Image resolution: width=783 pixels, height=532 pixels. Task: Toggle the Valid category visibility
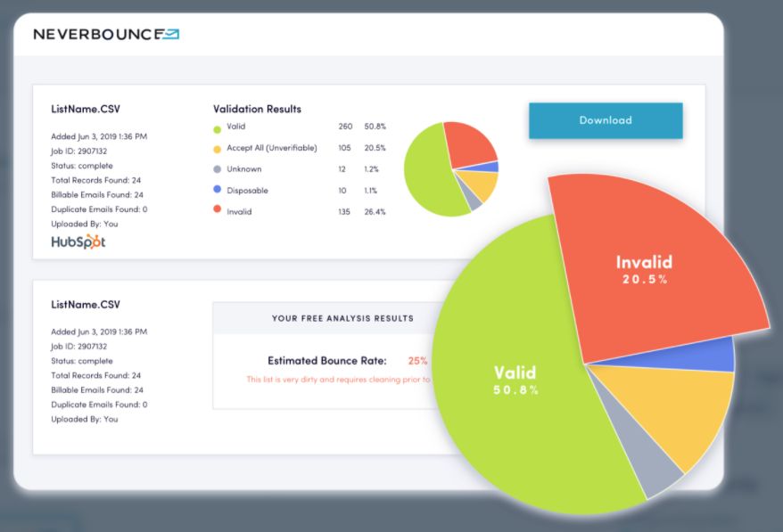point(236,127)
